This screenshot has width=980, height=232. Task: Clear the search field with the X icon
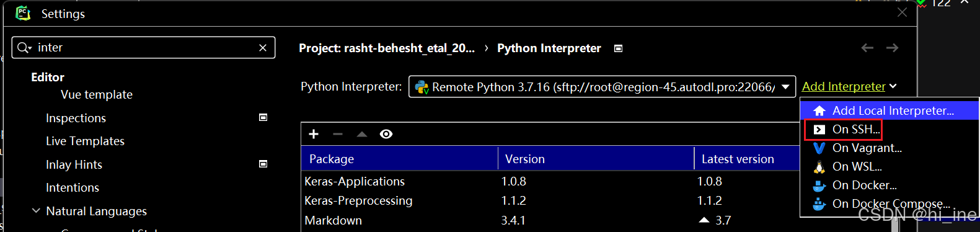point(263,48)
